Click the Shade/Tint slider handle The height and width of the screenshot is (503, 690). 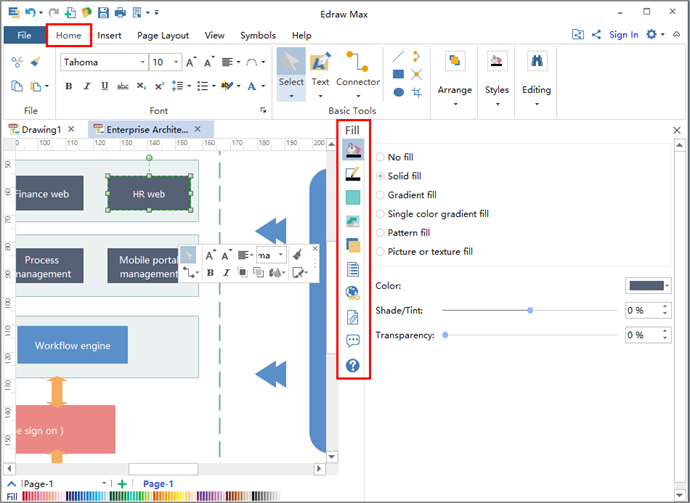coord(529,310)
